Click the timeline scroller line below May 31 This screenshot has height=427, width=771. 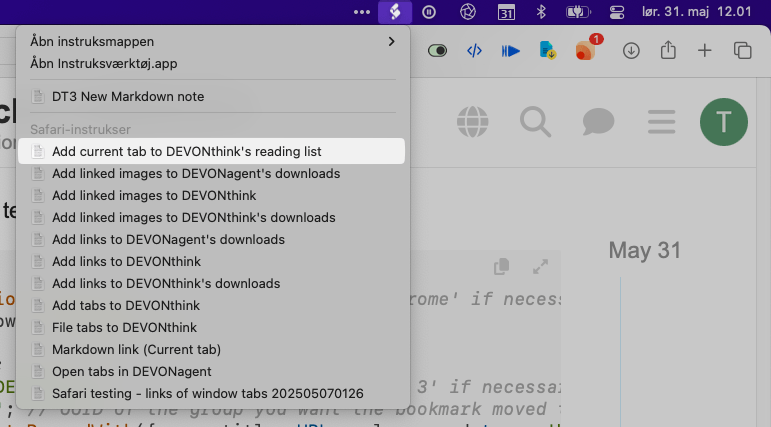click(x=621, y=352)
